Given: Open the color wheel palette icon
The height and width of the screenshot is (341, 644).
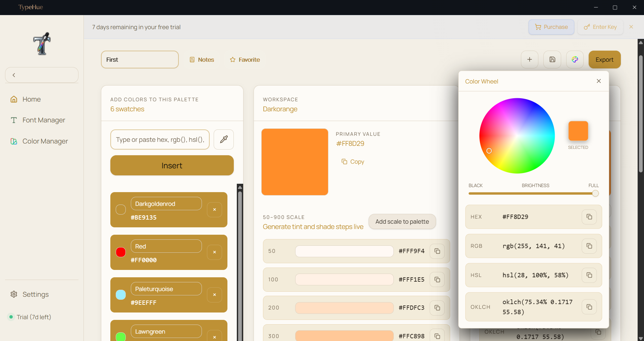Looking at the screenshot, I should pyautogui.click(x=575, y=59).
